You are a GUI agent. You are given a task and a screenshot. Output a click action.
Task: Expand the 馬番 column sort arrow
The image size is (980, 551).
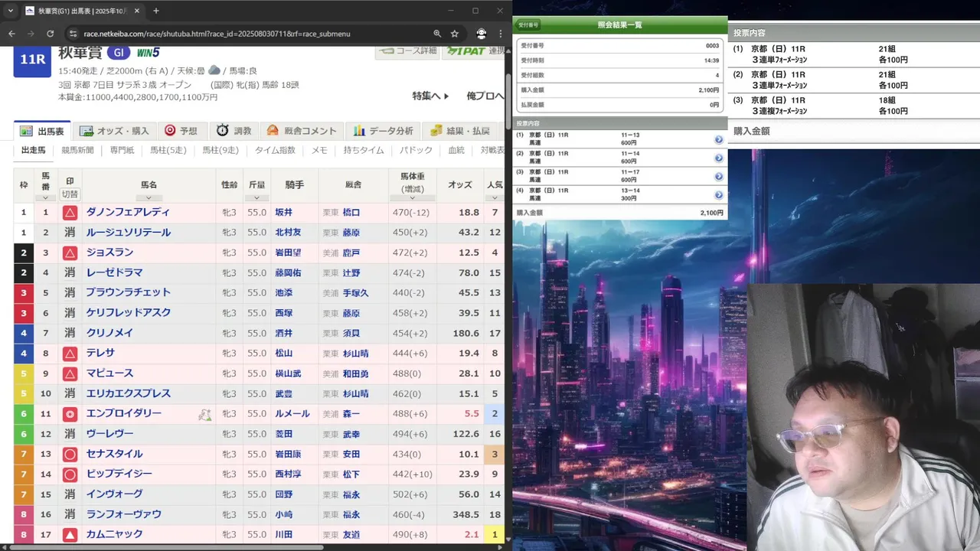(x=45, y=198)
